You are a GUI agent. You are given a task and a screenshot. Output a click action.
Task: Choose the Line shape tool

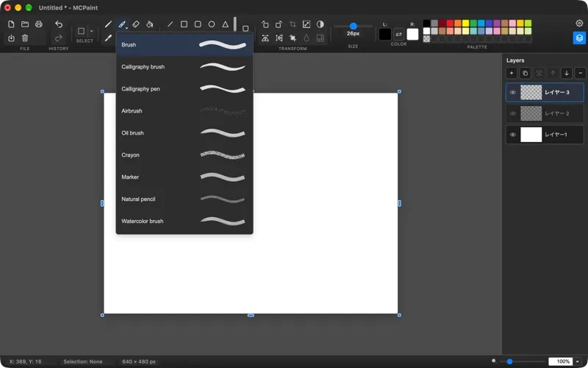point(171,24)
